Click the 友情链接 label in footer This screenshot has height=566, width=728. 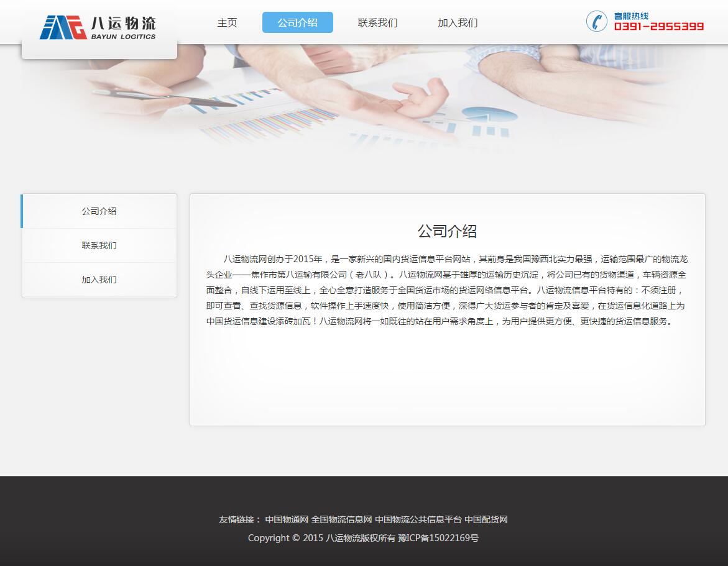(239, 519)
